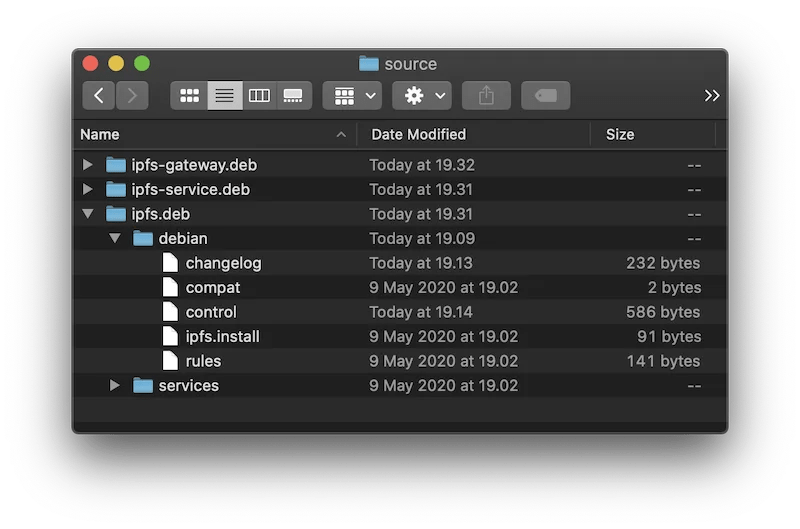Select the rules file name
The width and height of the screenshot is (800, 529).
pos(204,361)
